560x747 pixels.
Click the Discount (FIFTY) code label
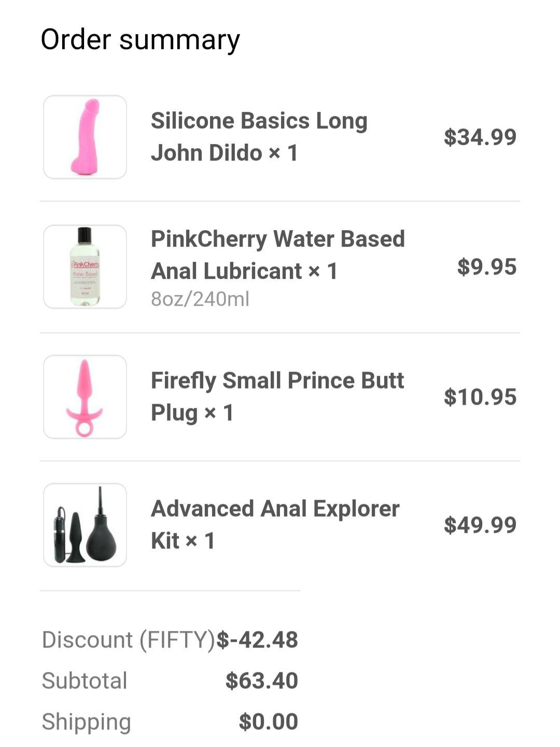(x=128, y=640)
